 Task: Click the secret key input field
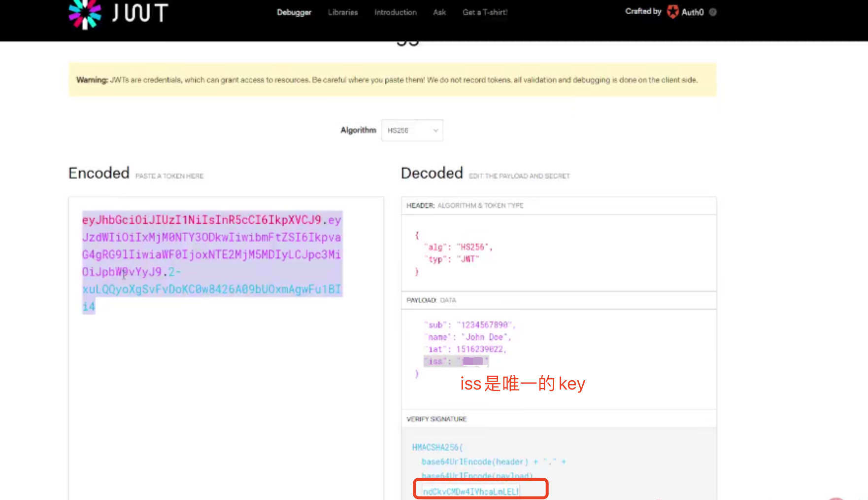(470, 491)
